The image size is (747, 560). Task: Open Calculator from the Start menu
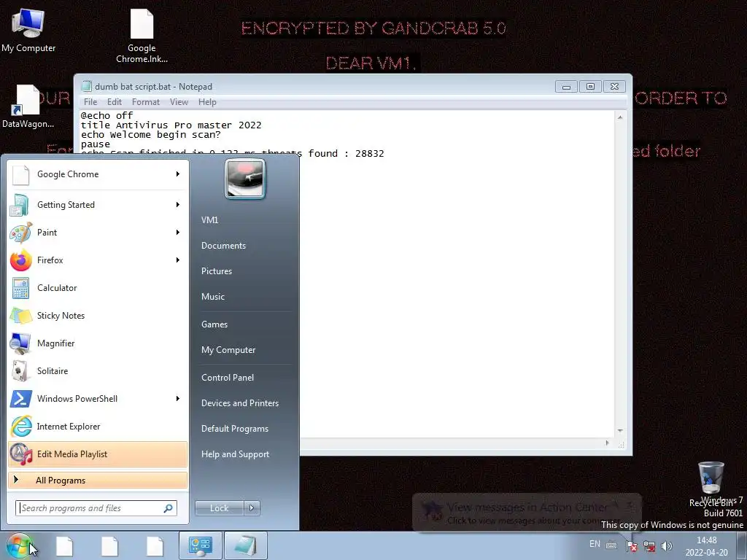[x=97, y=287]
